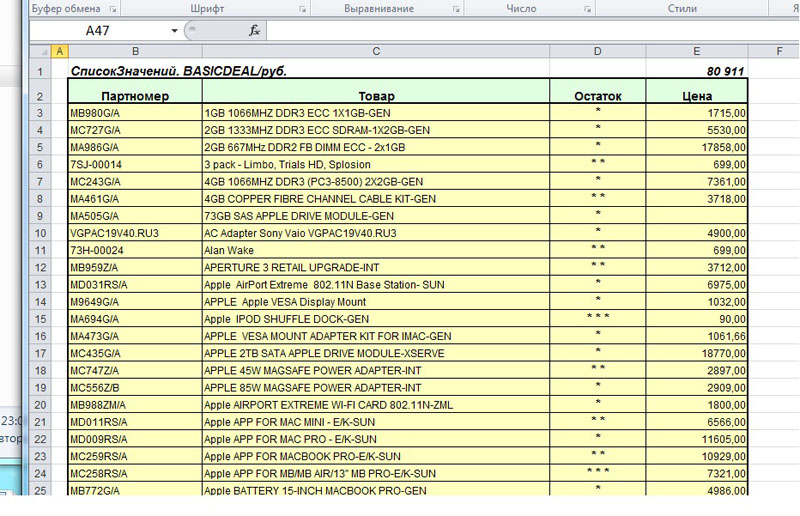Select column D header
The height and width of the screenshot is (516, 800).
[597, 51]
